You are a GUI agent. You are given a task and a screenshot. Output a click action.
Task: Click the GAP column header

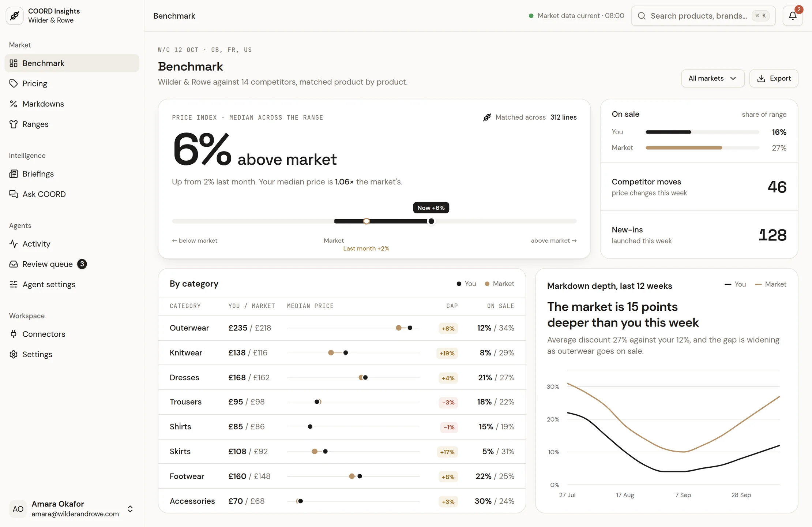click(452, 306)
